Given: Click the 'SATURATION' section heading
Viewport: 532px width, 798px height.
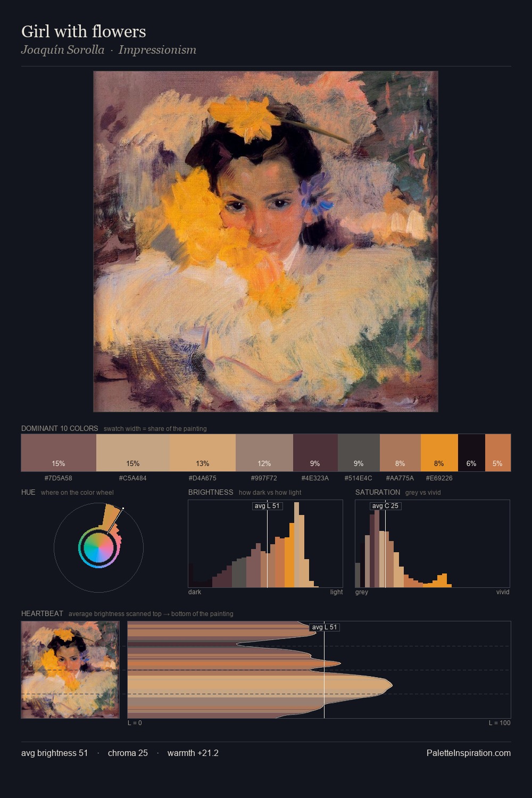Looking at the screenshot, I should pyautogui.click(x=378, y=492).
